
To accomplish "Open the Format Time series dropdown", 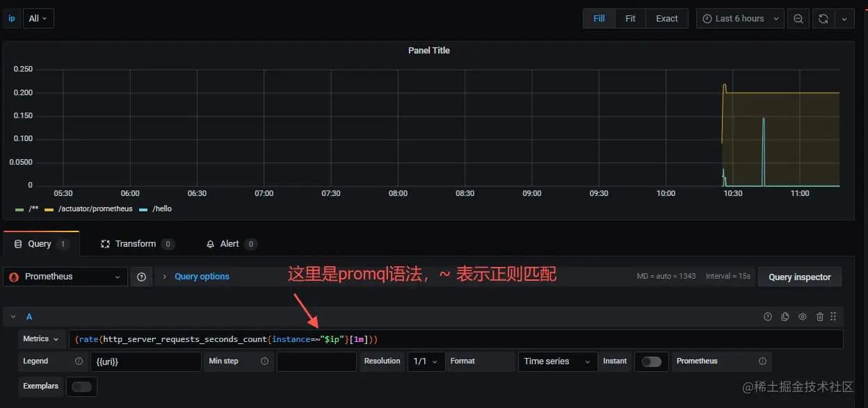I will 558,361.
